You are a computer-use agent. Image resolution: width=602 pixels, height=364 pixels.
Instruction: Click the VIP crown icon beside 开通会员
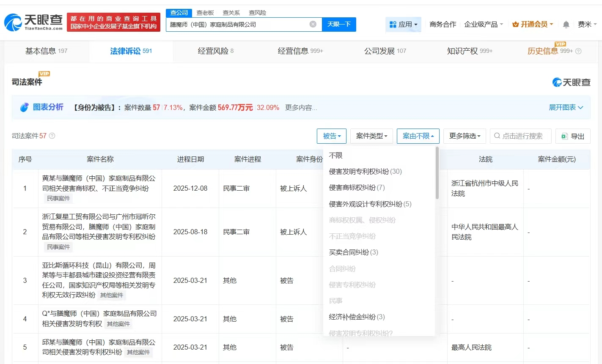pos(515,25)
